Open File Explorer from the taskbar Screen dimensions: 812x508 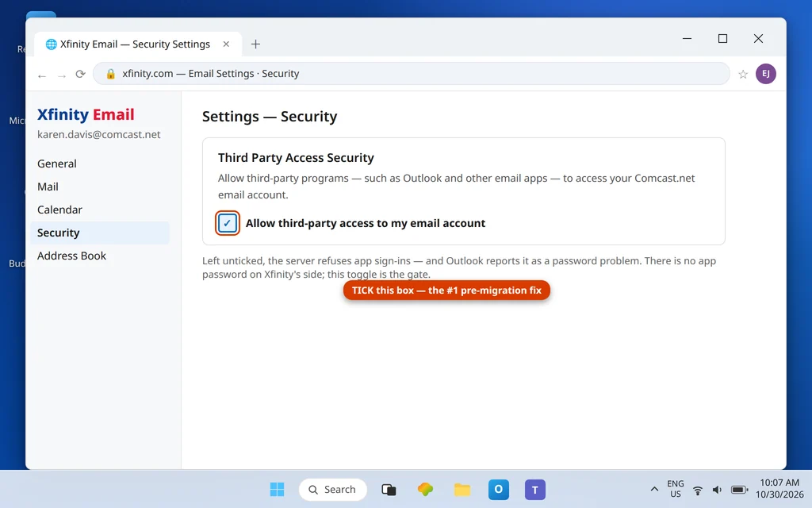[462, 489]
